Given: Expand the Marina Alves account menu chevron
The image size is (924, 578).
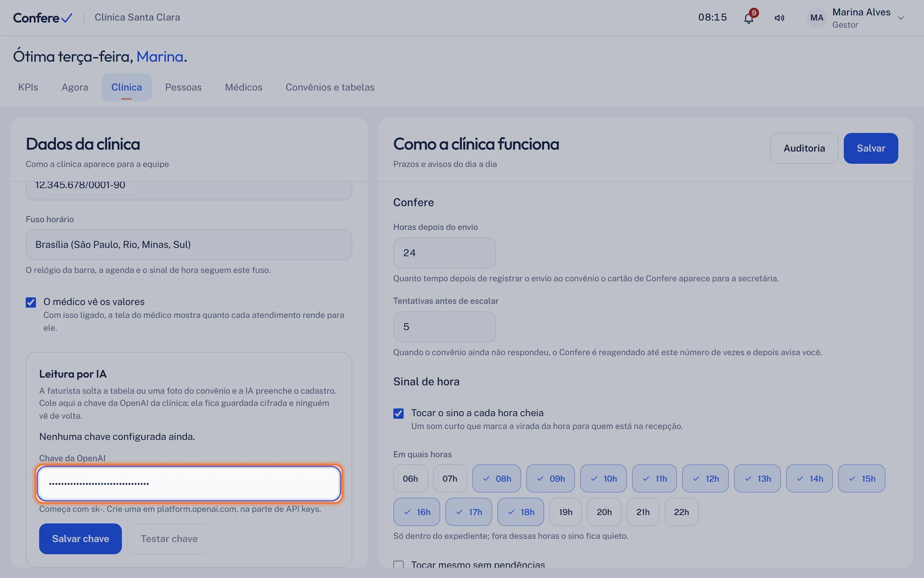Looking at the screenshot, I should pyautogui.click(x=901, y=18).
